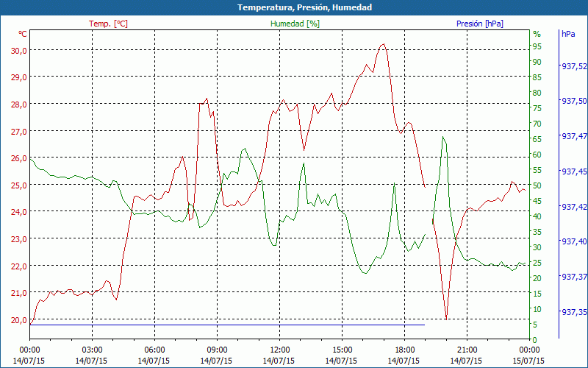This screenshot has height=368, width=588.
Task: Click the 937,52 pressure axis value
Action: (574, 66)
